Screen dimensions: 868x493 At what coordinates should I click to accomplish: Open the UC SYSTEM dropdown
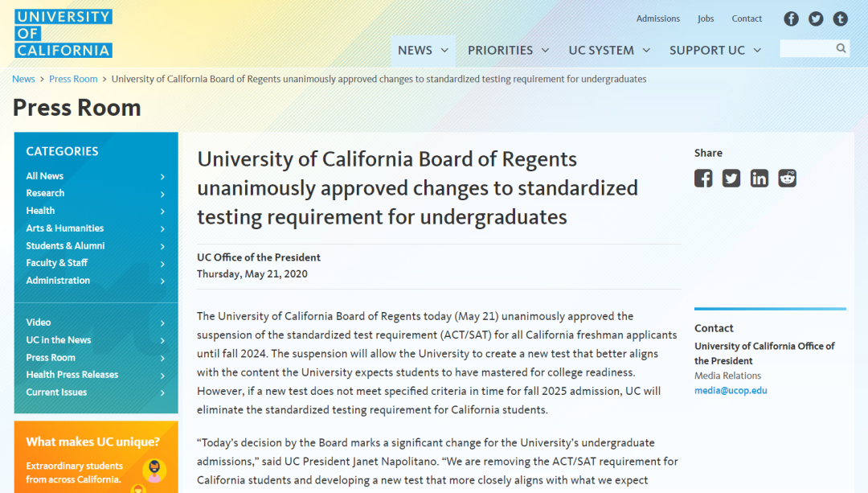pos(609,51)
